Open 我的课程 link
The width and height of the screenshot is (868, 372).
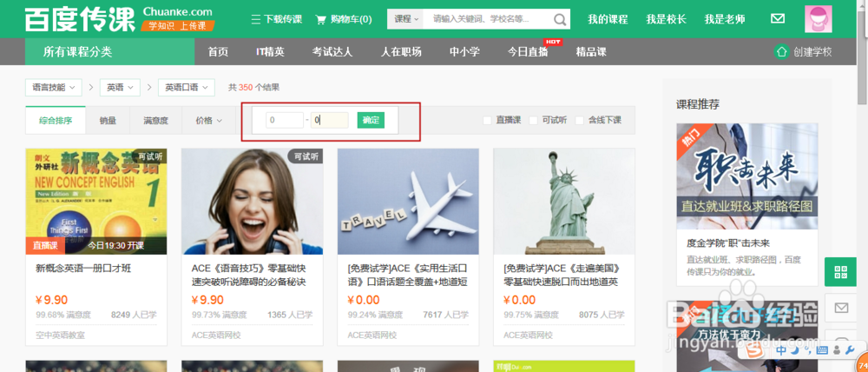click(608, 19)
